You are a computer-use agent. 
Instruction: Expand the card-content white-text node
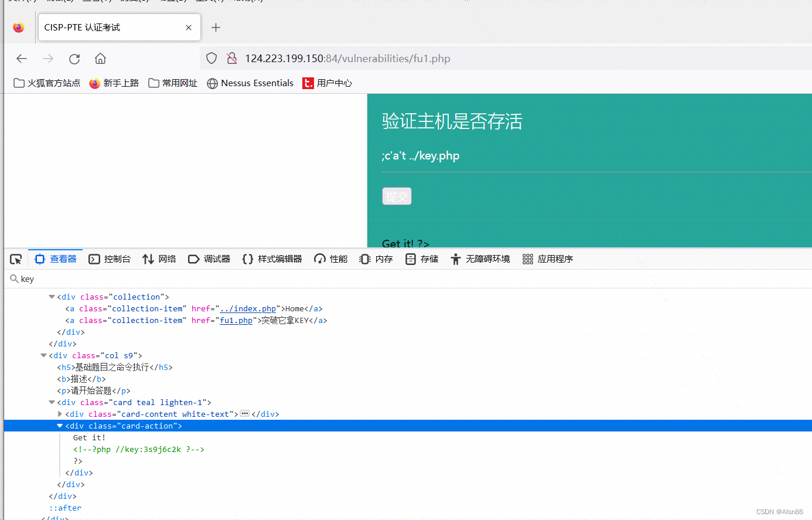pyautogui.click(x=60, y=414)
